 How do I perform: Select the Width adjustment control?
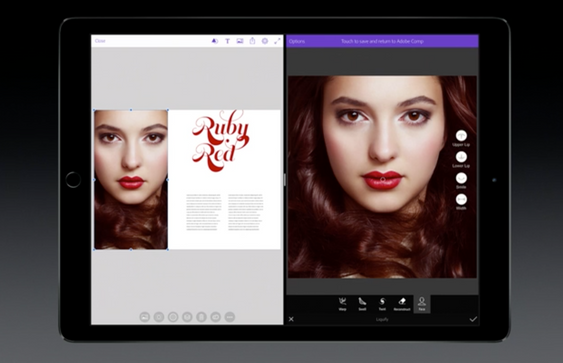[x=461, y=202]
